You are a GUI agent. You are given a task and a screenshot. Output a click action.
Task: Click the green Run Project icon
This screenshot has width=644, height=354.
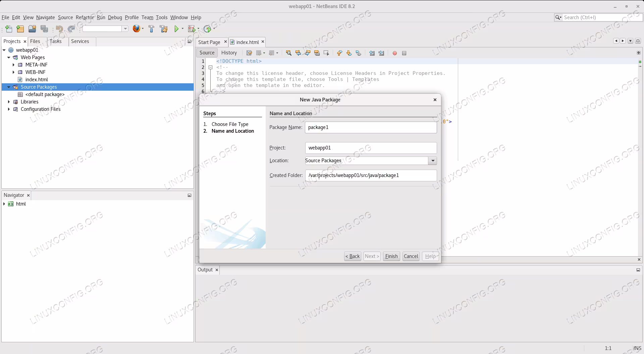[x=176, y=29]
